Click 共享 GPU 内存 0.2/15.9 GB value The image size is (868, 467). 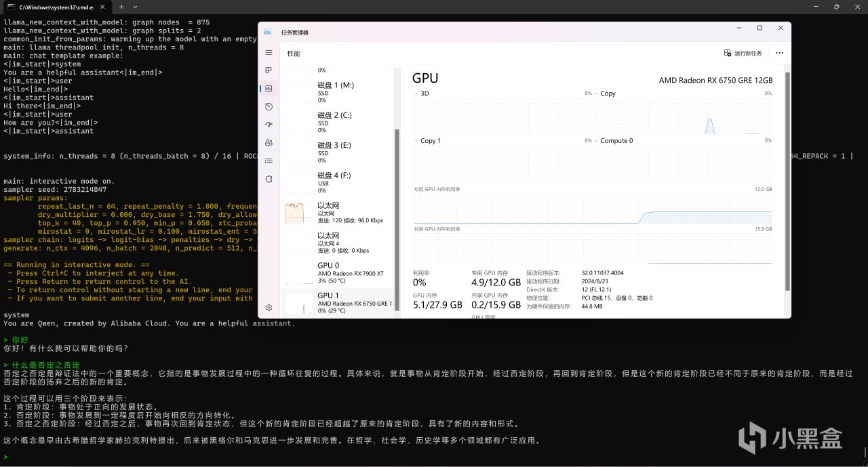496,306
